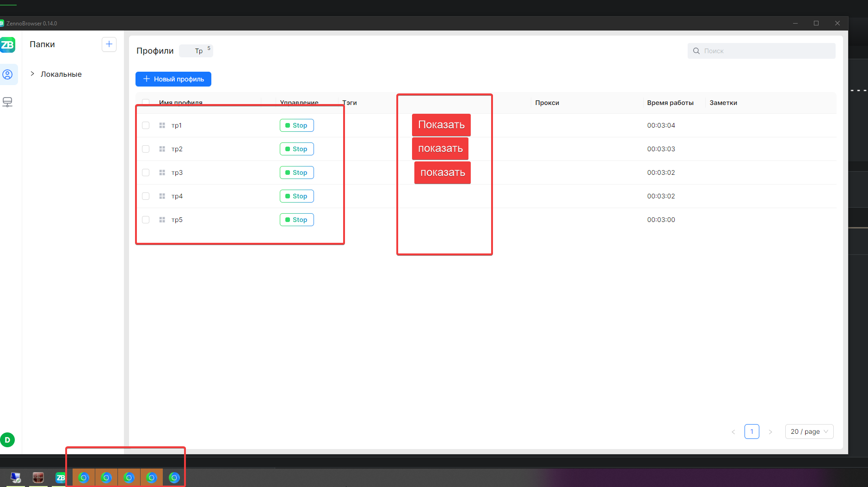Image resolution: width=868 pixels, height=487 pixels.
Task: Click the grid icon beside тр2
Action: click(162, 149)
